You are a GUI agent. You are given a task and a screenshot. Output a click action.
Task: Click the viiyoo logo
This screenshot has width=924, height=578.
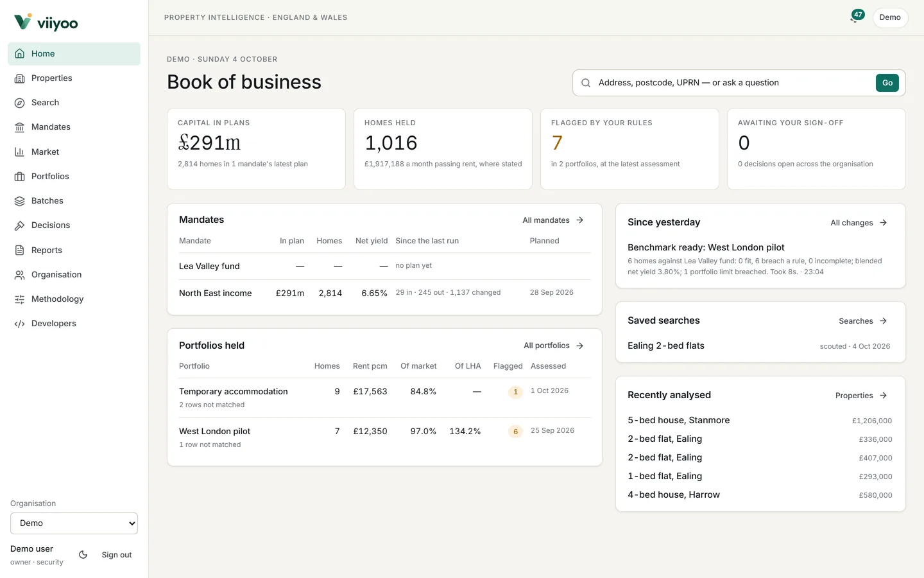[x=46, y=22]
